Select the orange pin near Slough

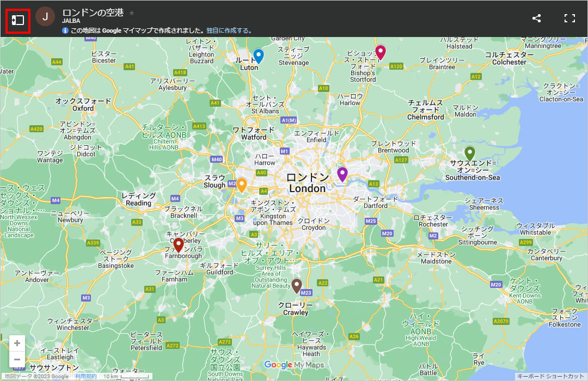coord(241,184)
